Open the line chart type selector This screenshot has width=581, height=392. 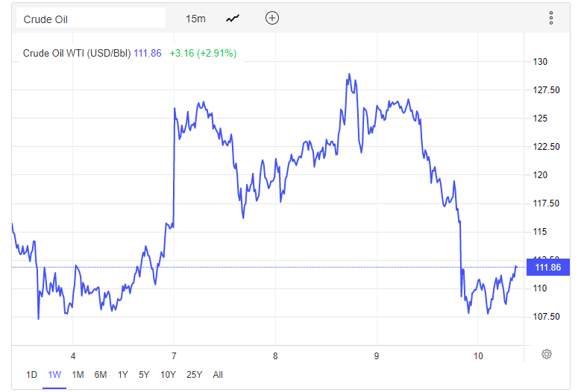coord(233,19)
